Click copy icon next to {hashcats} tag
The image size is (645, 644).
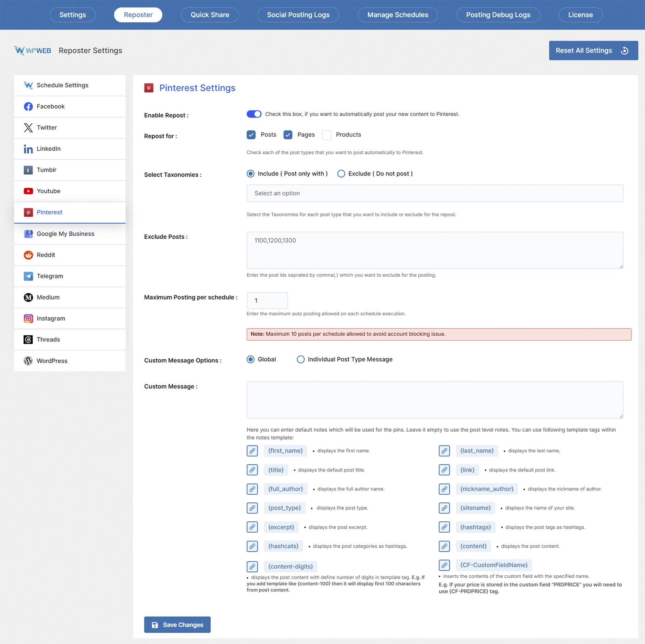(252, 546)
